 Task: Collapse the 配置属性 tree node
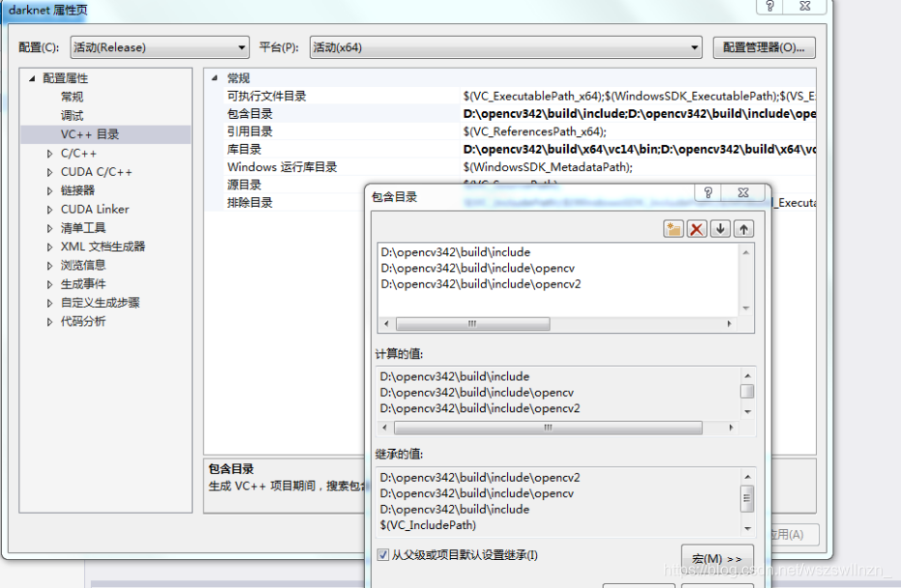[32, 78]
